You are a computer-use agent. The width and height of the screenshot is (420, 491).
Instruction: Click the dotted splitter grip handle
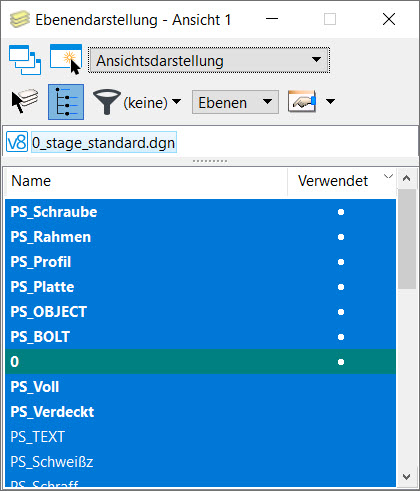pos(210,161)
